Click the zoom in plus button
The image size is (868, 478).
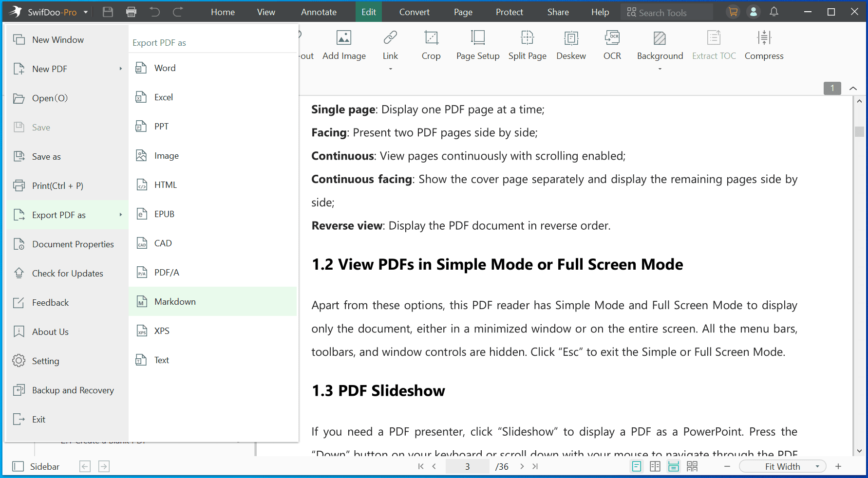[838, 466]
